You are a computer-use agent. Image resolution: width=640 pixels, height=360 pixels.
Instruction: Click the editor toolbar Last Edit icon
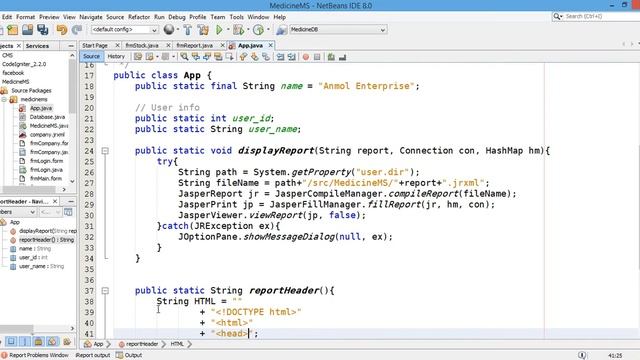pyautogui.click(x=138, y=57)
